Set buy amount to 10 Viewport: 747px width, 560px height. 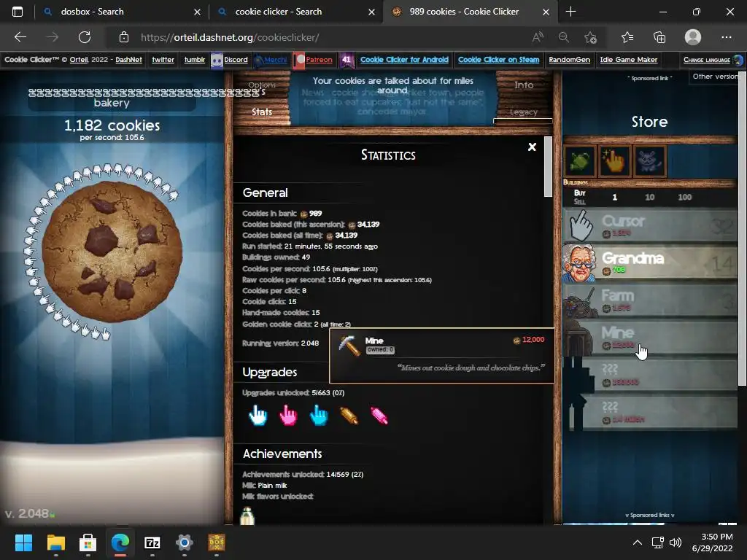tap(649, 197)
